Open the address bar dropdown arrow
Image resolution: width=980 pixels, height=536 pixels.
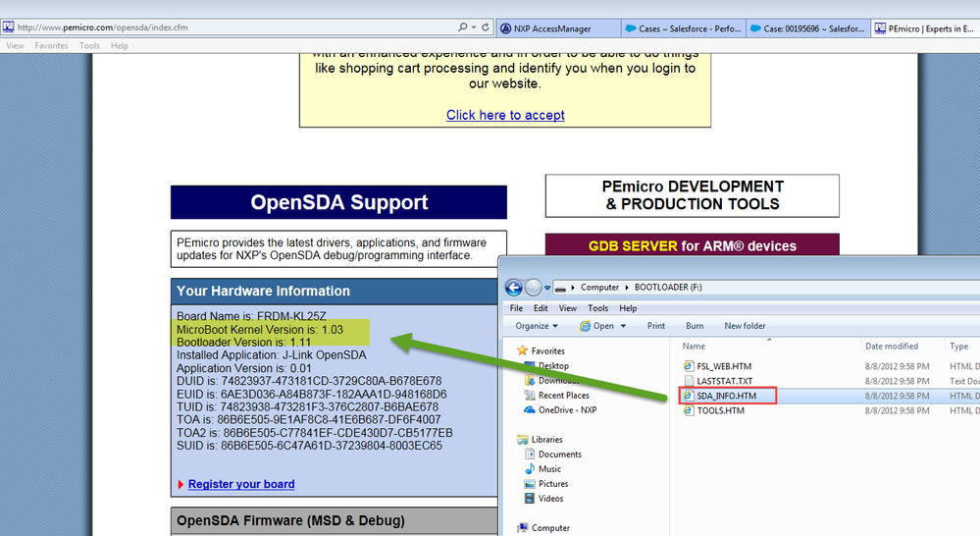pos(474,27)
